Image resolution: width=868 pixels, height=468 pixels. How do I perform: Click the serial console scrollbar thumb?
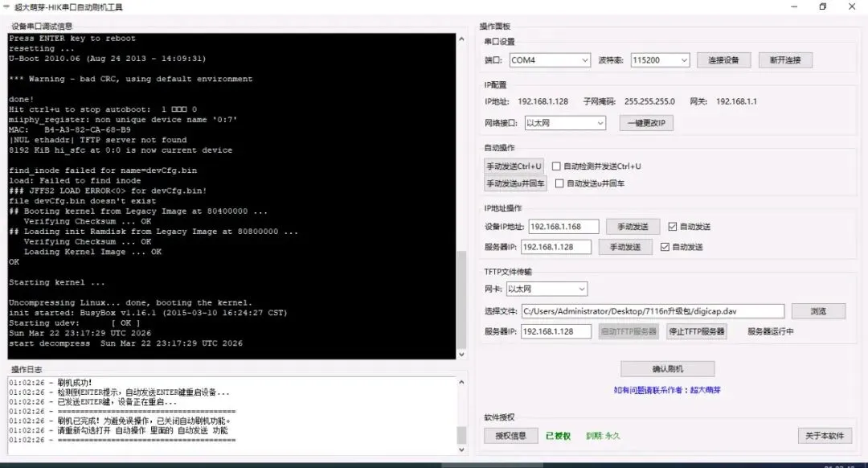click(x=461, y=299)
